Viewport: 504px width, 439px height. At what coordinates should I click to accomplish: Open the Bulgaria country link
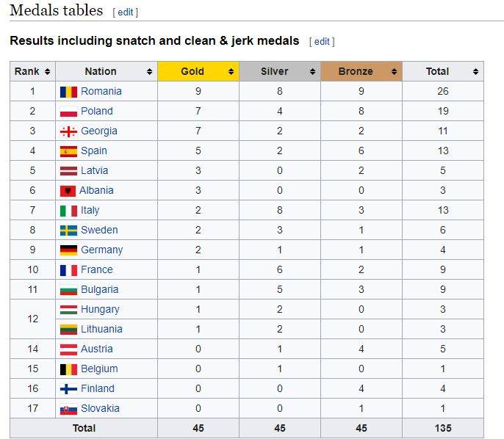(x=99, y=290)
